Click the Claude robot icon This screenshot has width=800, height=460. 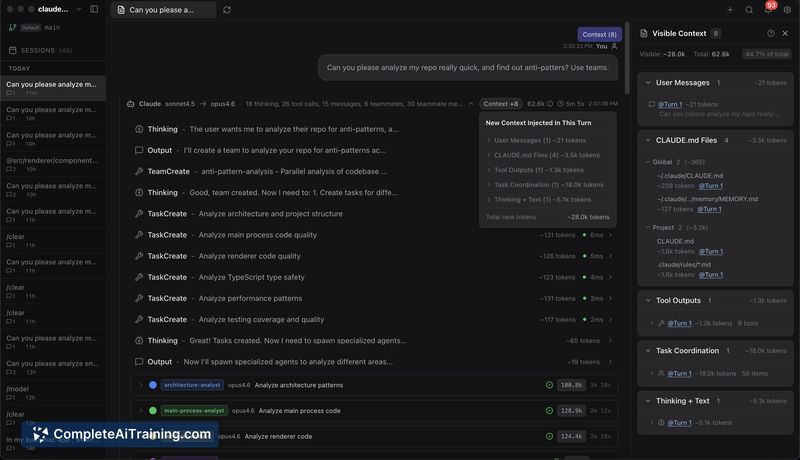click(x=131, y=104)
